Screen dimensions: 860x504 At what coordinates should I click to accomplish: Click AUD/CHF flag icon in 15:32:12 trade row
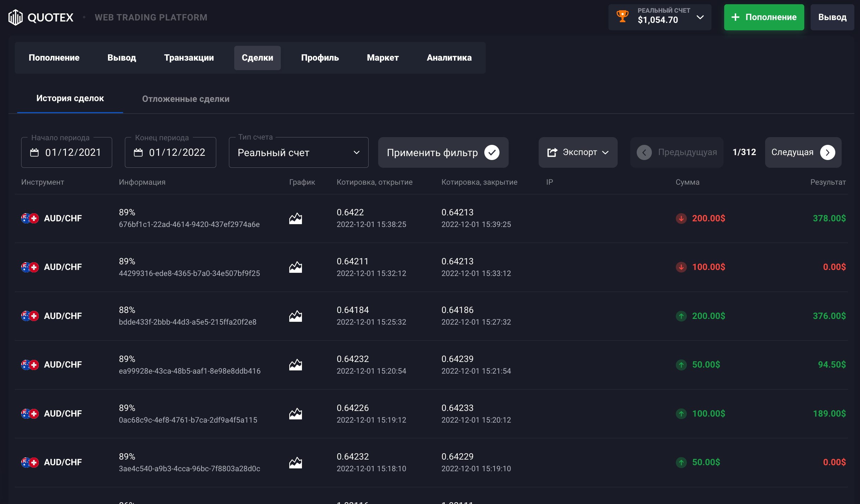(x=30, y=267)
